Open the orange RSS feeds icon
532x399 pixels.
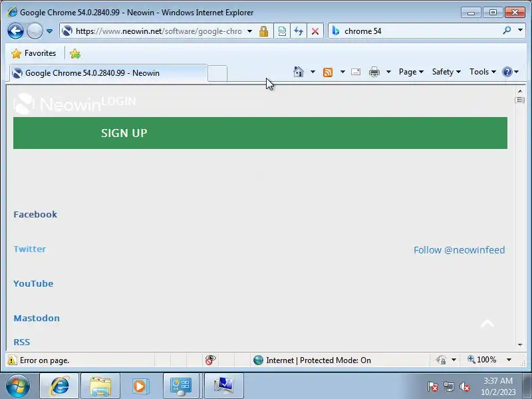click(328, 72)
